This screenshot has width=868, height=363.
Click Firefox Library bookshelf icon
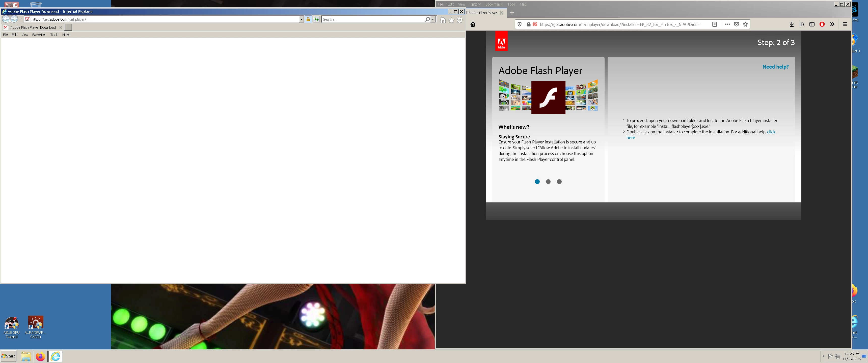point(802,24)
